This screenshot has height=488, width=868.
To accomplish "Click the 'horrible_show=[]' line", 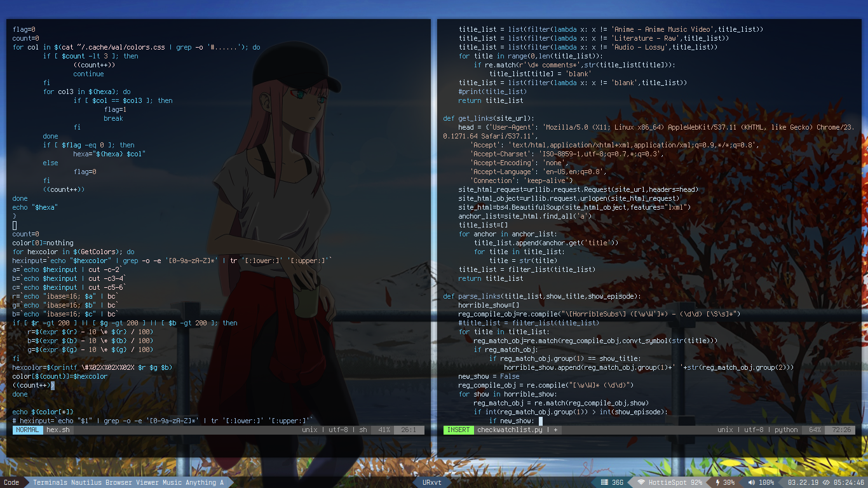I will click(489, 305).
